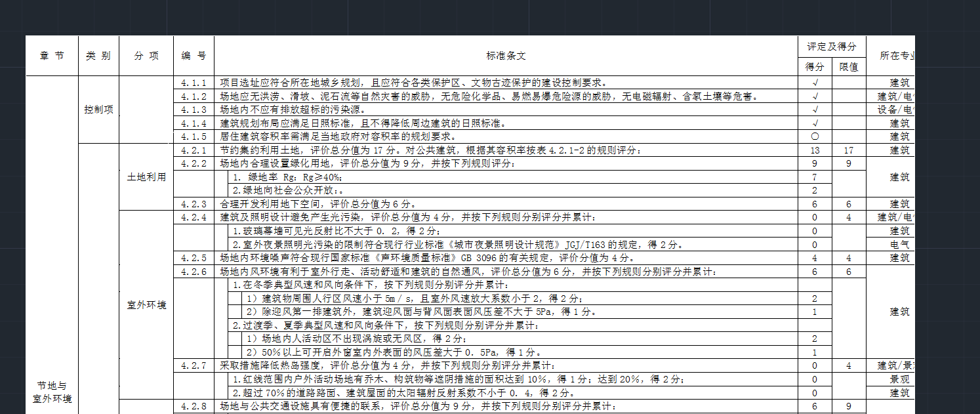Click the sub-clause 绿地率 Rg≥40%
The width and height of the screenshot is (980, 414).
tap(288, 177)
